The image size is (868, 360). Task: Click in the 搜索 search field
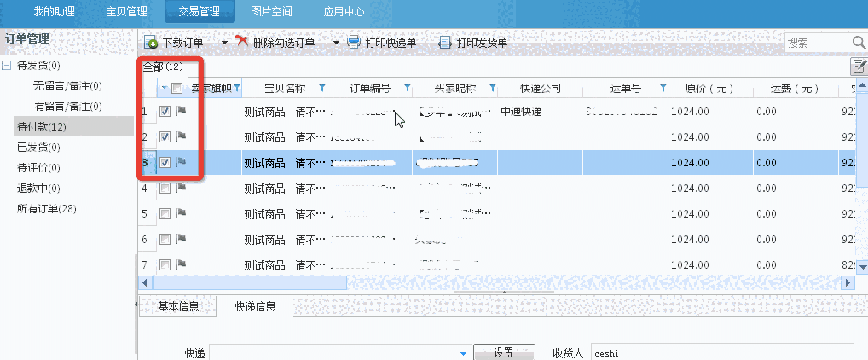[819, 43]
